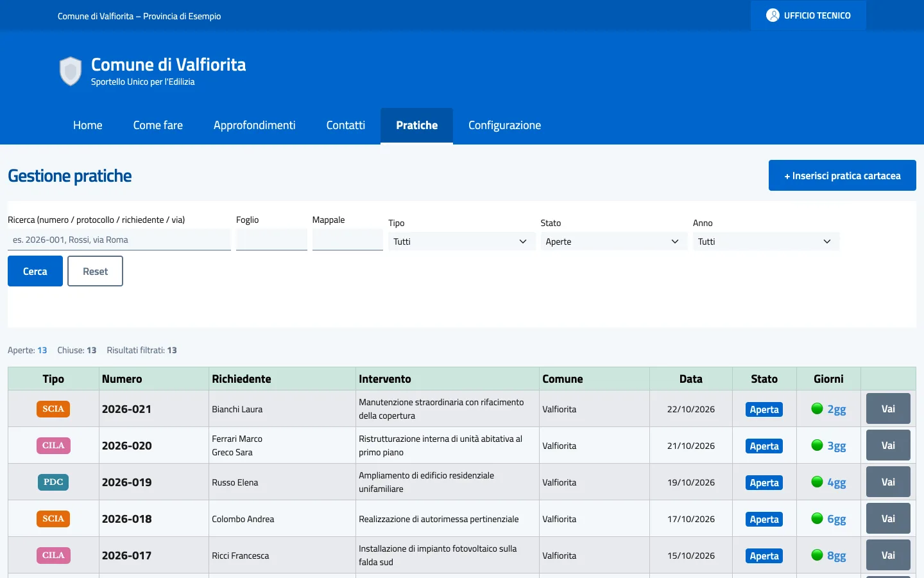This screenshot has width=924, height=578.
Task: Click the Comune di Valfiorita site title
Action: (169, 64)
